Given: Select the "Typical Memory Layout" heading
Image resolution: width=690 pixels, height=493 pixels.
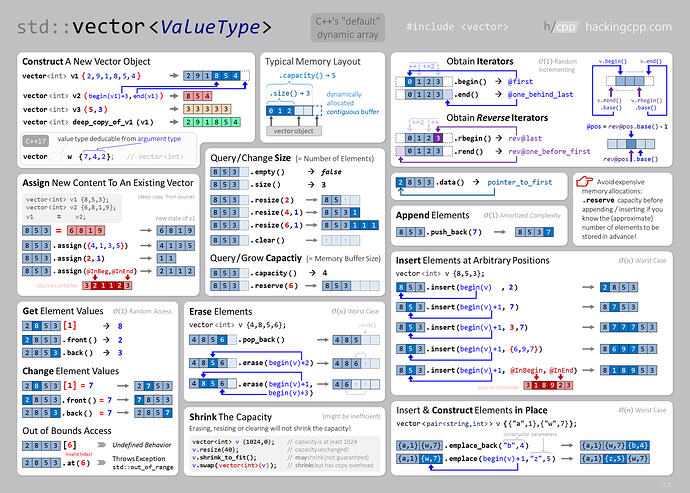Looking at the screenshot, I should tap(312, 62).
